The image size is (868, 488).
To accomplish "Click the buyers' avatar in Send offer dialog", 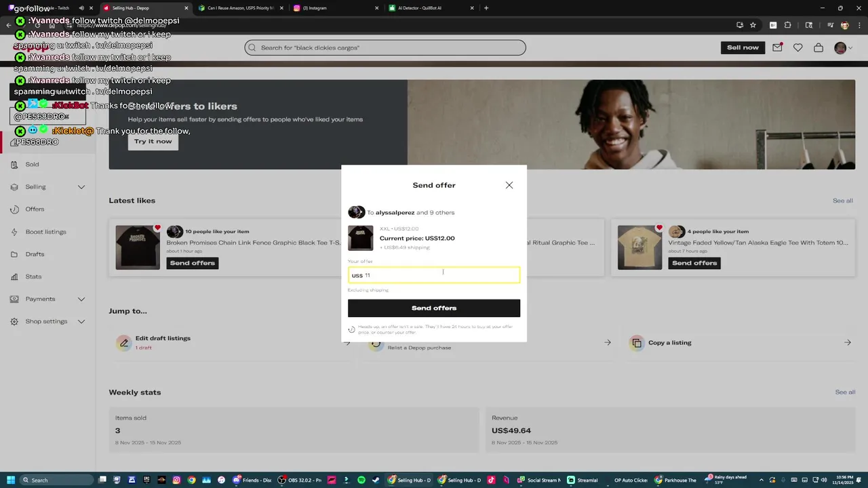I will (356, 212).
